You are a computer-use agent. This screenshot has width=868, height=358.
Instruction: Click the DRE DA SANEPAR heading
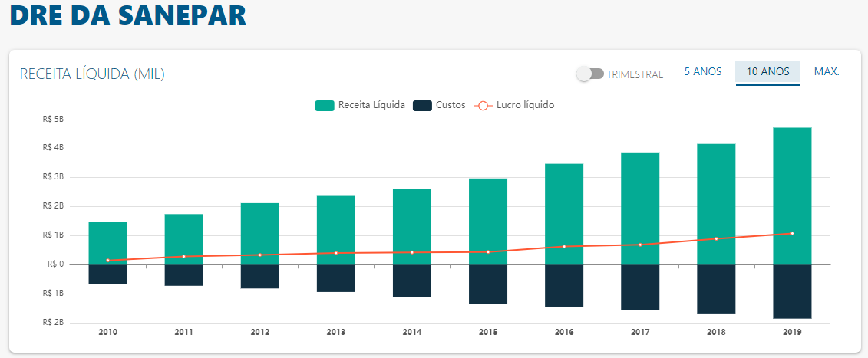click(x=128, y=15)
